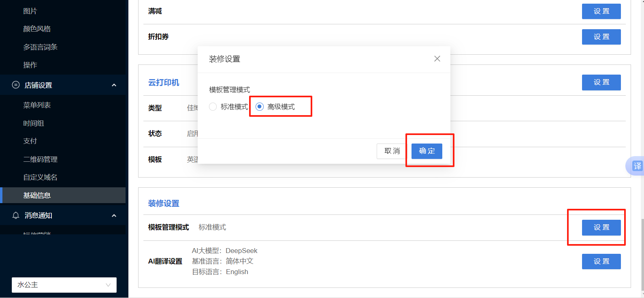Click the 折扣券 row label
The height and width of the screenshot is (298, 644).
pos(158,36)
